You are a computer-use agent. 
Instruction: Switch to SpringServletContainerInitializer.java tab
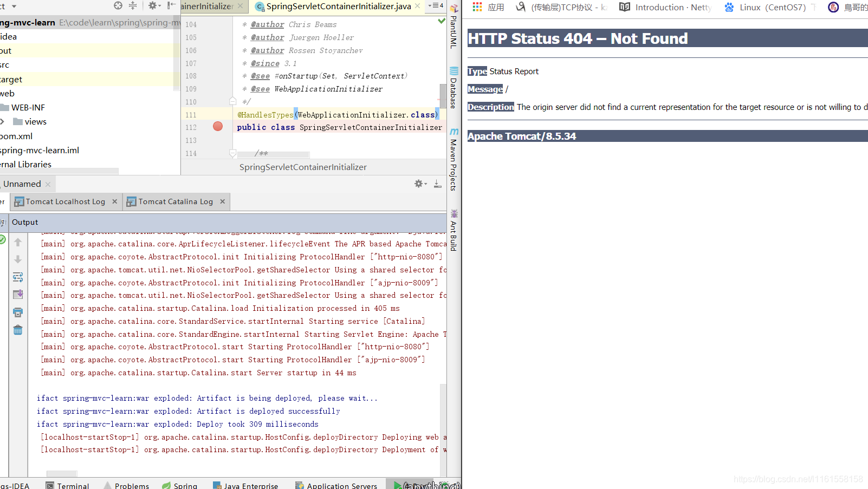coord(339,6)
